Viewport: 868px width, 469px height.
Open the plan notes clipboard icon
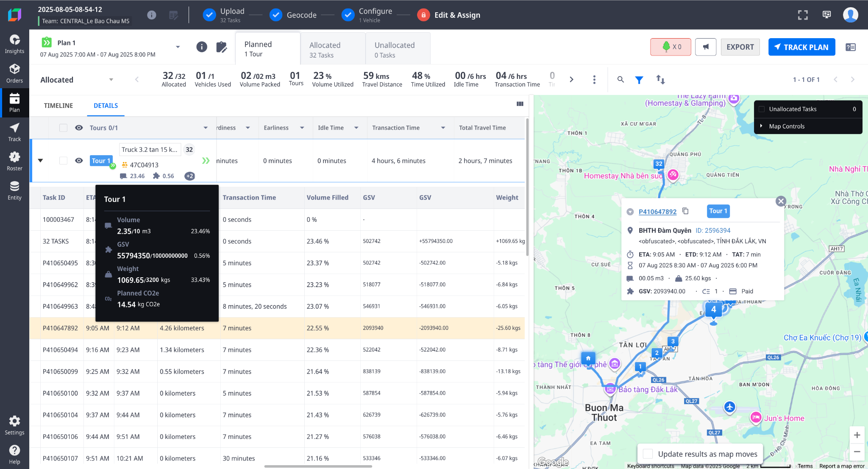221,47
